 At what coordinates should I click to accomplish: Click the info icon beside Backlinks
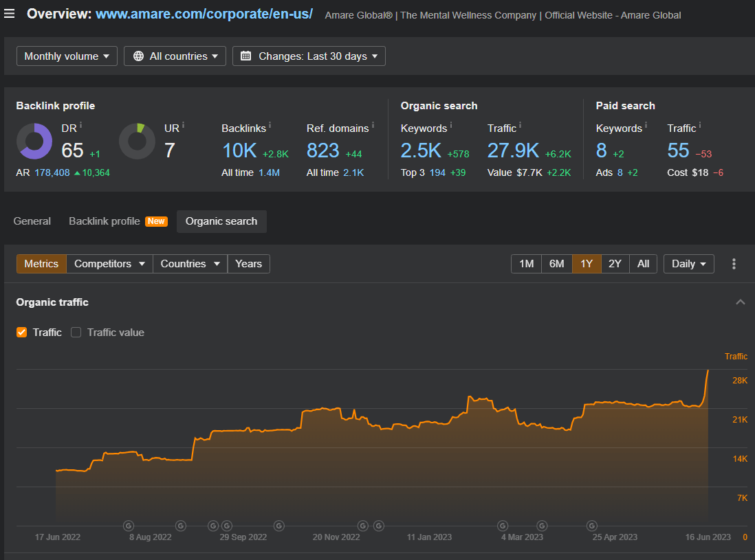click(270, 125)
